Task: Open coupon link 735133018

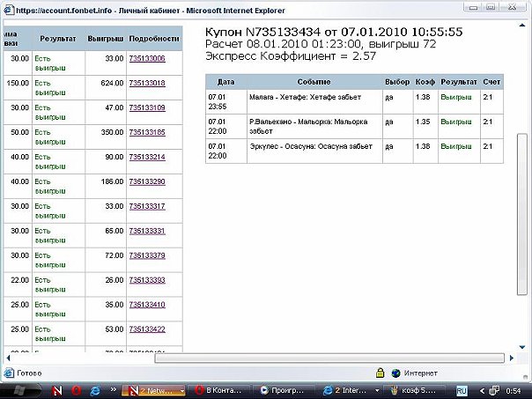Action: coord(147,84)
